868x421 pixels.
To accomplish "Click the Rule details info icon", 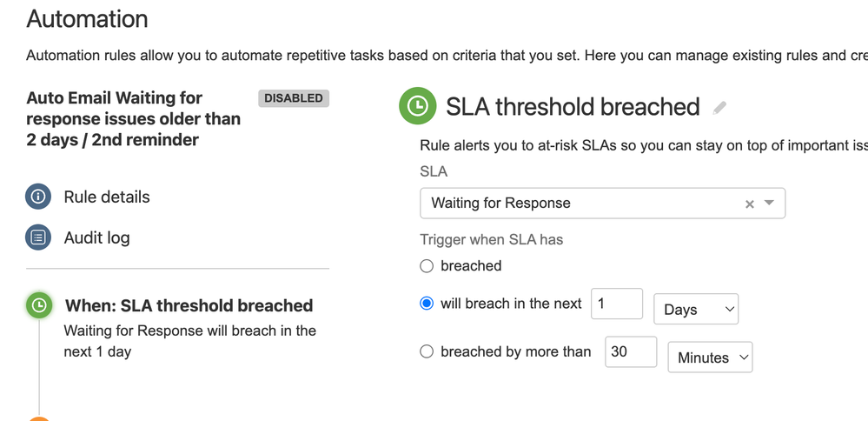I will click(x=38, y=197).
